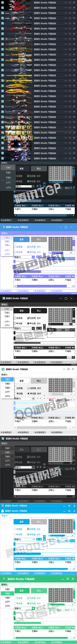This screenshot has height=644, width=77.
Task: Click the 普通 button in the cyan-skin window
Action: point(21,522)
